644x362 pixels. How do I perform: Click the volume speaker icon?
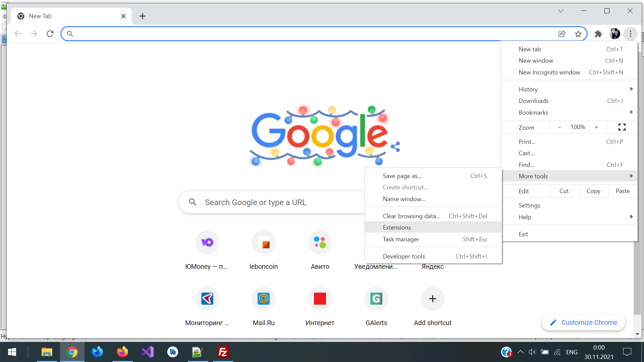pos(532,352)
